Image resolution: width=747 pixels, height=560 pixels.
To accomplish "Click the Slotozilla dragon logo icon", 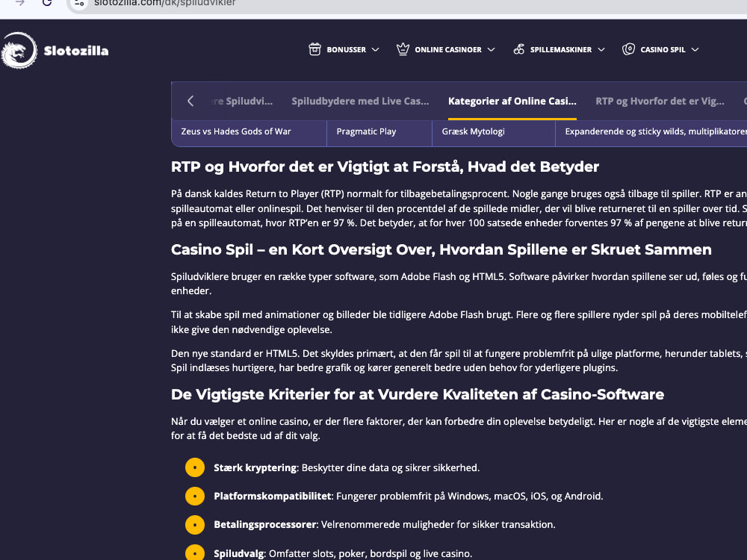I will tap(19, 51).
